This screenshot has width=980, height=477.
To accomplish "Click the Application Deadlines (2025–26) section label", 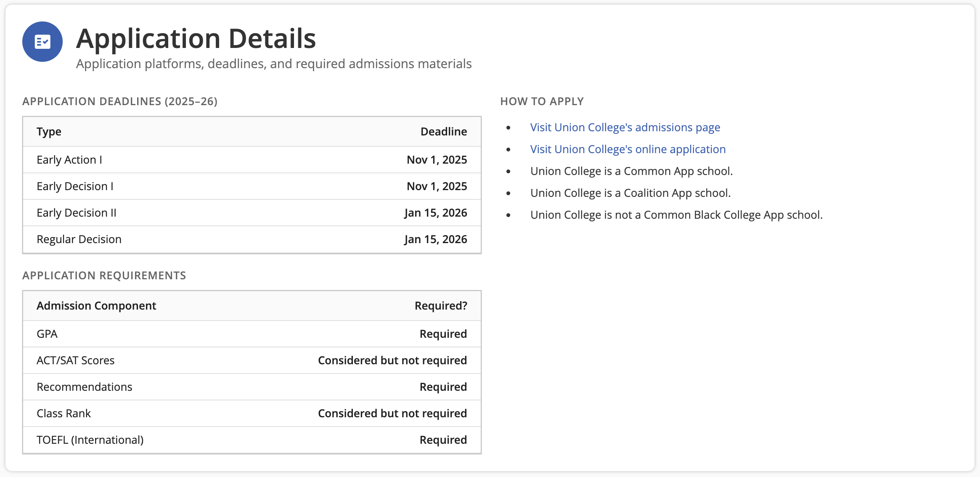I will click(x=120, y=101).
